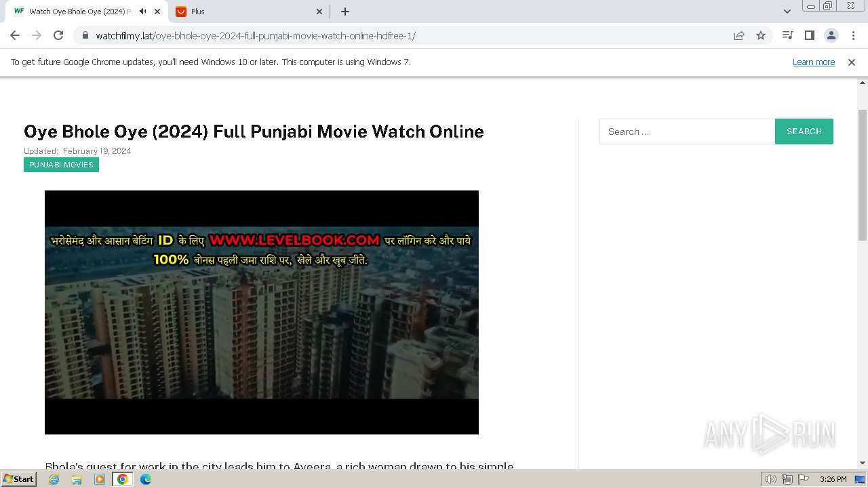Reload the current page
This screenshot has height=488, width=868.
pos(58,35)
